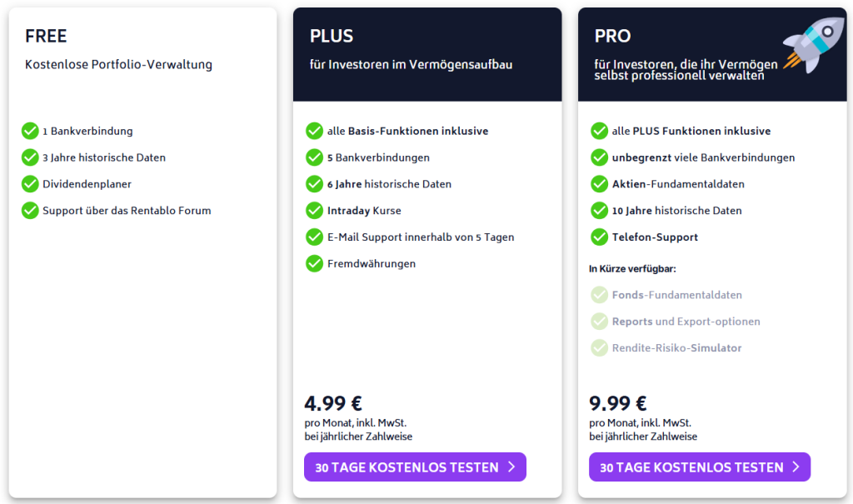Click the chevron arrow on PRO trial button
This screenshot has width=853, height=504.
click(x=796, y=467)
